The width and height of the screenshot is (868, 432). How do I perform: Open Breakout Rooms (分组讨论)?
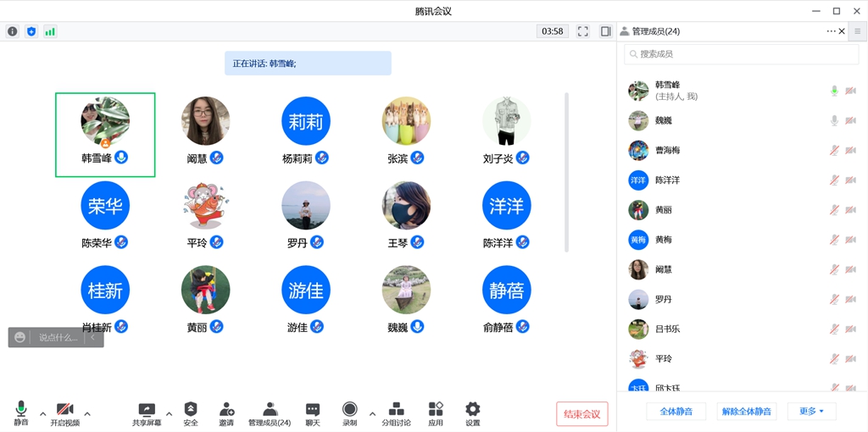click(x=396, y=412)
